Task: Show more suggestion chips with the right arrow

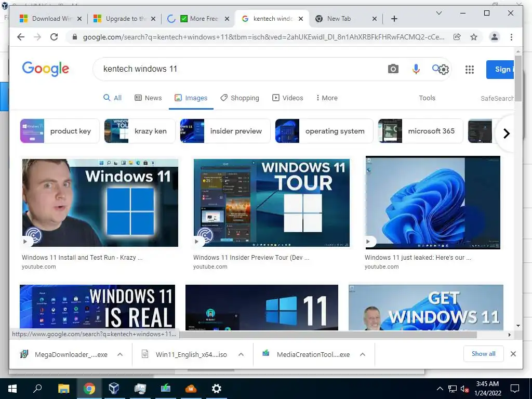Action: coord(506,134)
